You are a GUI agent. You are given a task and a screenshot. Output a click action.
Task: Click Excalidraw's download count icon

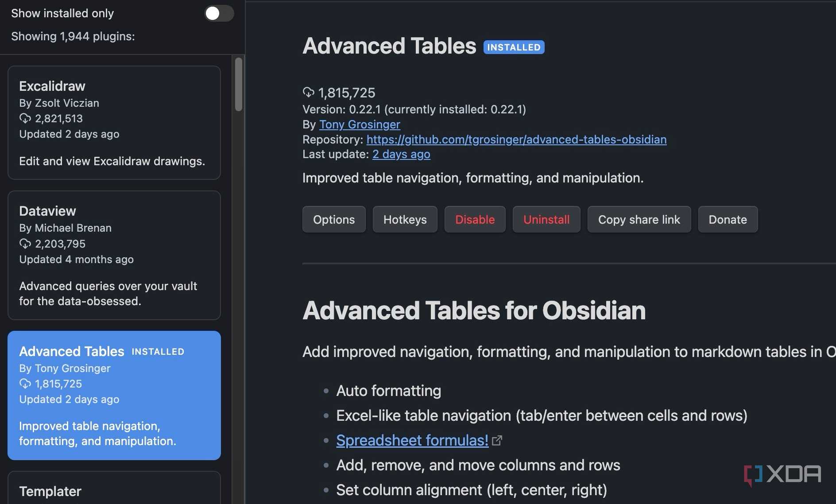(x=25, y=118)
